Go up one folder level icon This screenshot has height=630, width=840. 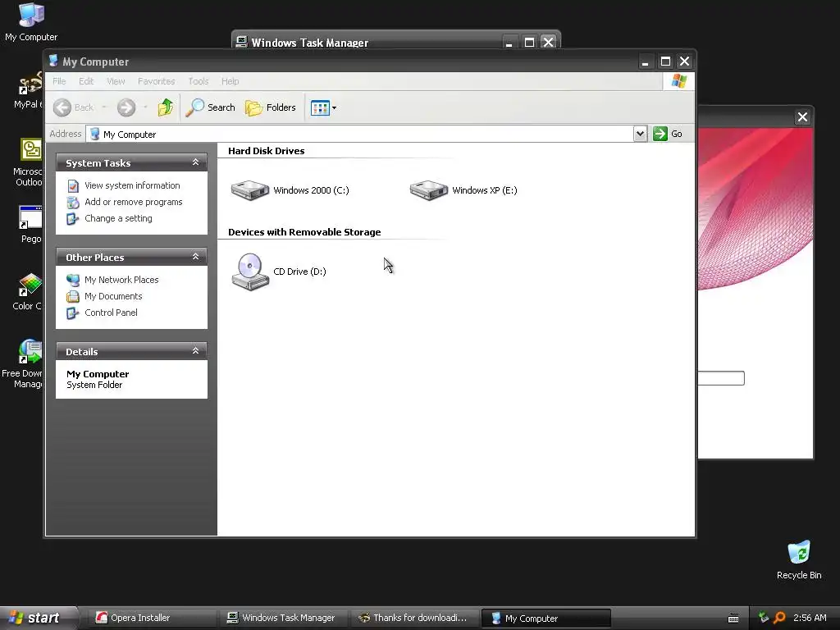click(x=166, y=107)
